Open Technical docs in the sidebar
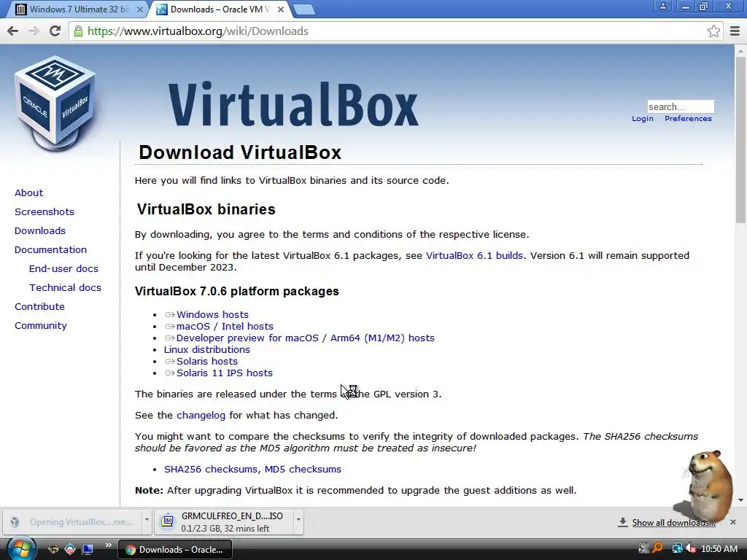Viewport: 747px width, 560px height. point(65,288)
